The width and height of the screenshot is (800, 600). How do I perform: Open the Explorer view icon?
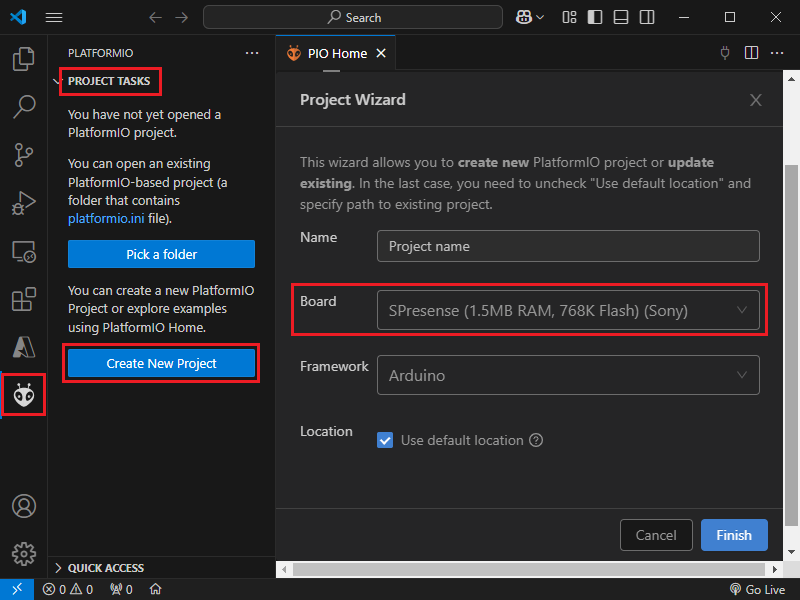click(x=24, y=59)
